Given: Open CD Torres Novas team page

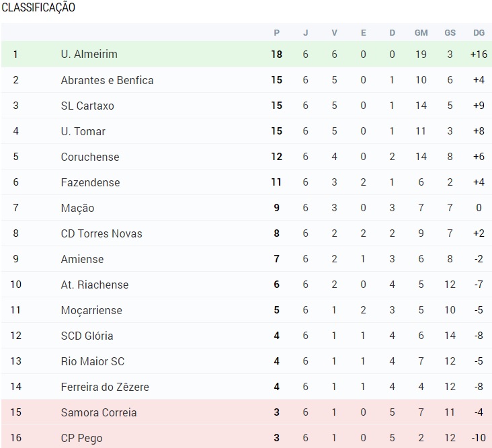Looking at the screenshot, I should (101, 233).
